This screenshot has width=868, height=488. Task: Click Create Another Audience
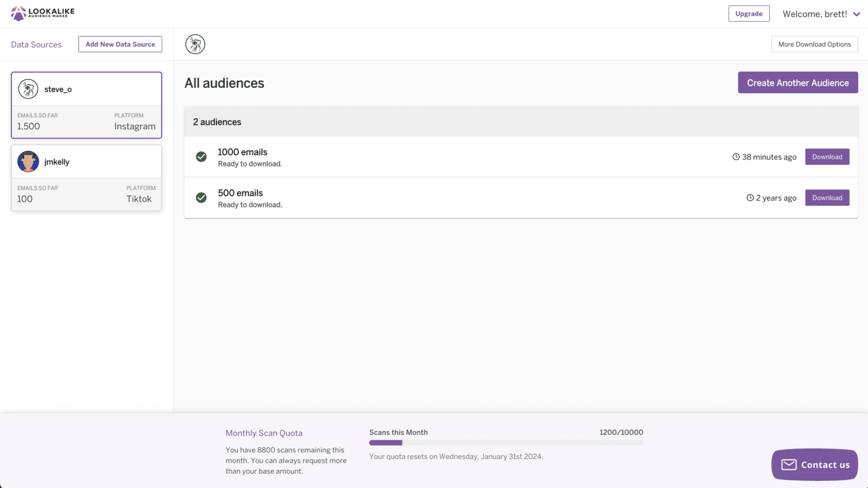(x=797, y=82)
